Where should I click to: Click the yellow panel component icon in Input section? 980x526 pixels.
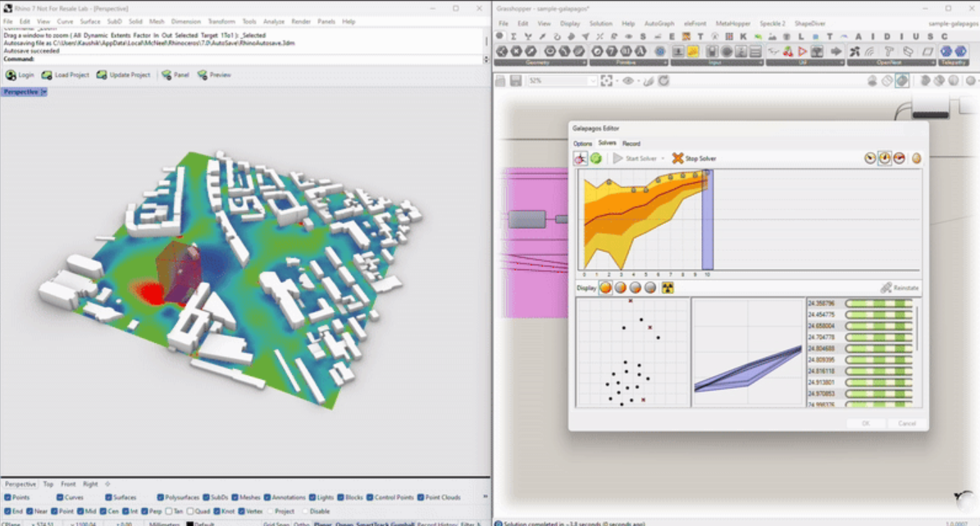pos(692,51)
